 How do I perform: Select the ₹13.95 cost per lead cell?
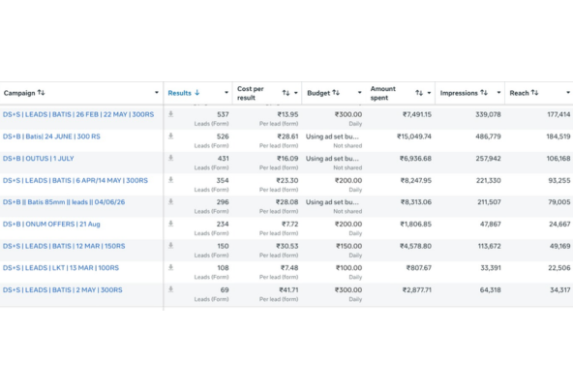coord(287,115)
